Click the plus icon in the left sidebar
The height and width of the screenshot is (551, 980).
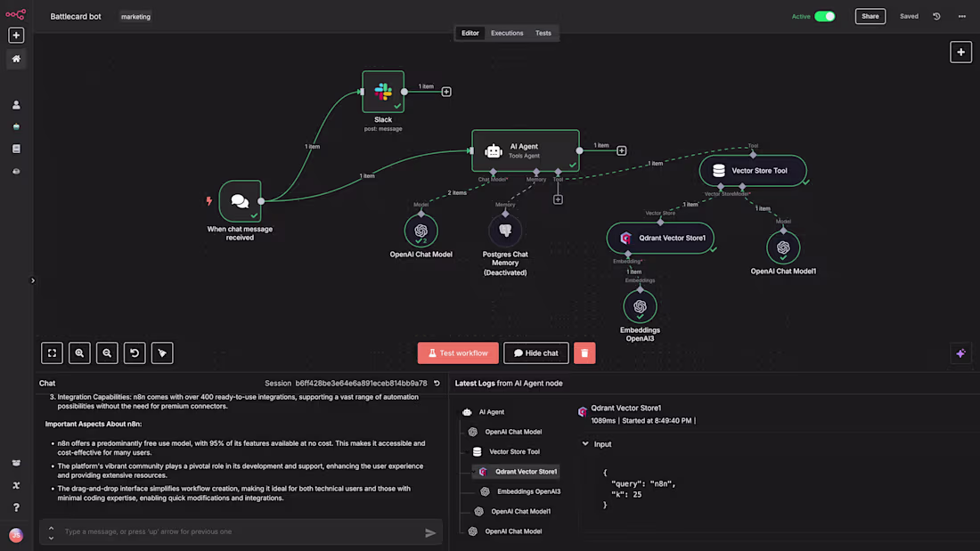[16, 35]
